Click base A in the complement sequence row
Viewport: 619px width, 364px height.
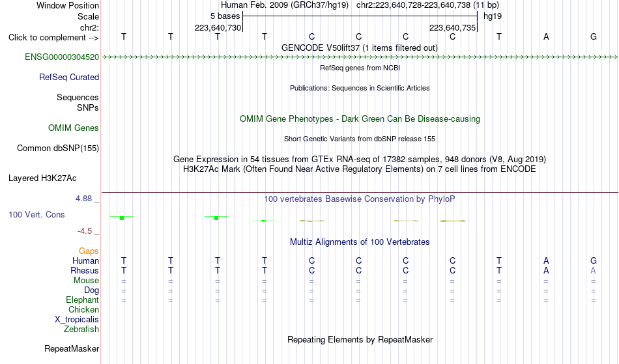(x=546, y=36)
